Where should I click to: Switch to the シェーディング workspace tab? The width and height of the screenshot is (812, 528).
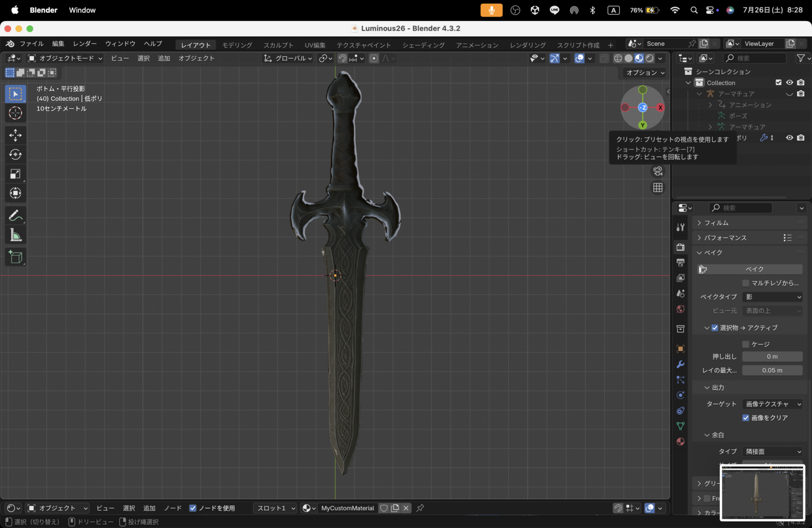click(423, 45)
